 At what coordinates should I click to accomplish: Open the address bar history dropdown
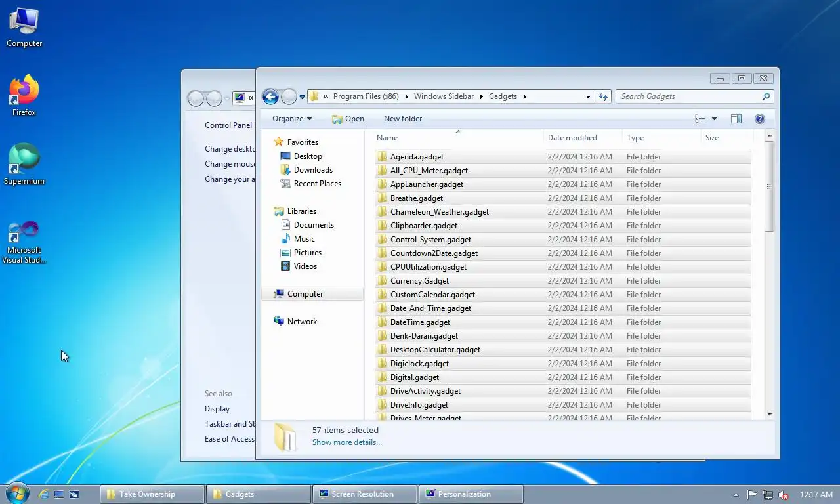coord(588,96)
